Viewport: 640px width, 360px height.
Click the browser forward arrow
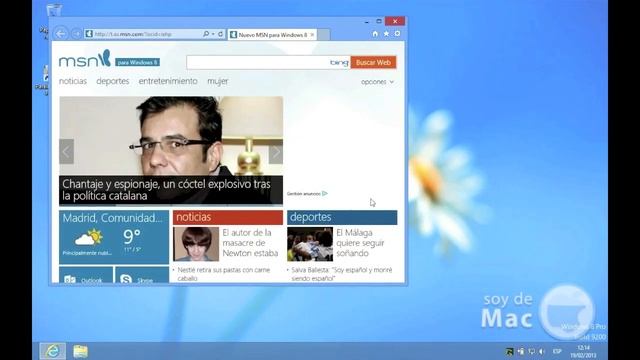tap(76, 34)
